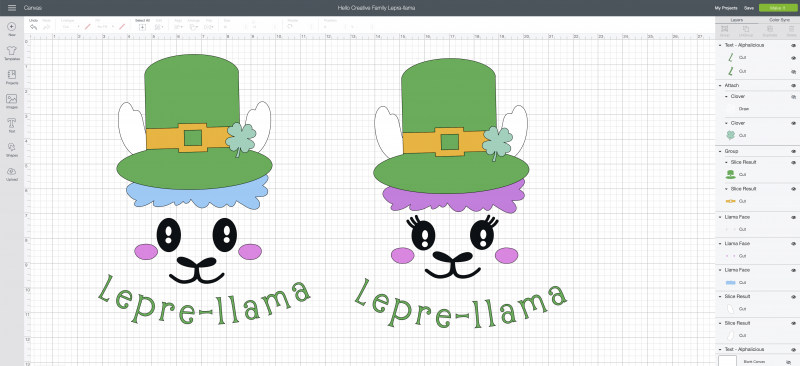Toggle visibility of the Attach layer

point(793,86)
